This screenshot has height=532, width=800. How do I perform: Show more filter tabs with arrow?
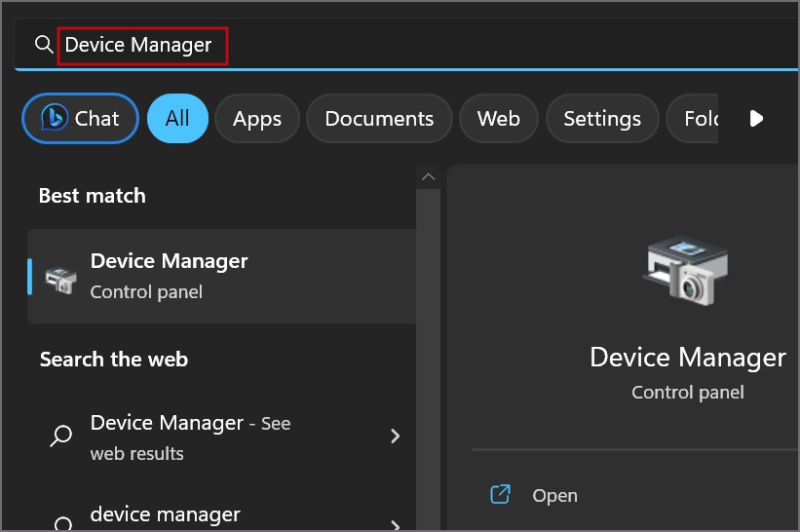(756, 118)
